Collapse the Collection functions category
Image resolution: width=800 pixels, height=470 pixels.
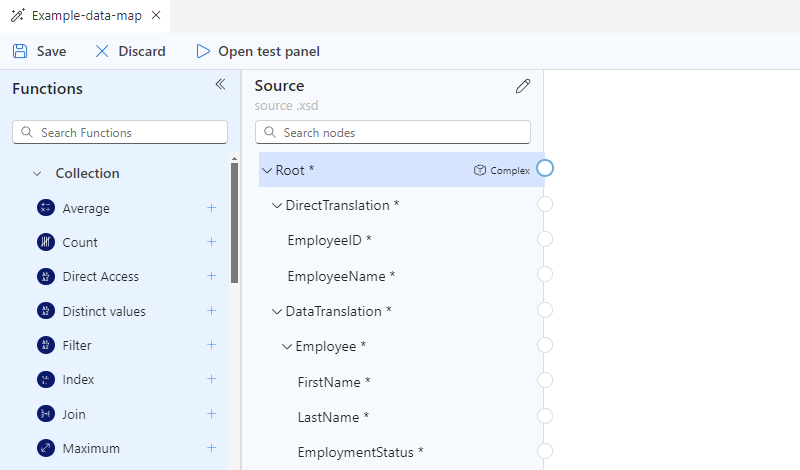[x=37, y=173]
